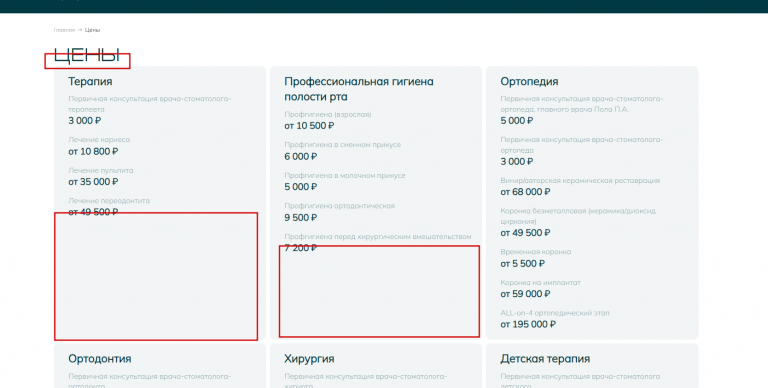Click the 'от 5 500 ₽' price
Screen dimensions: 768x388
(523, 264)
